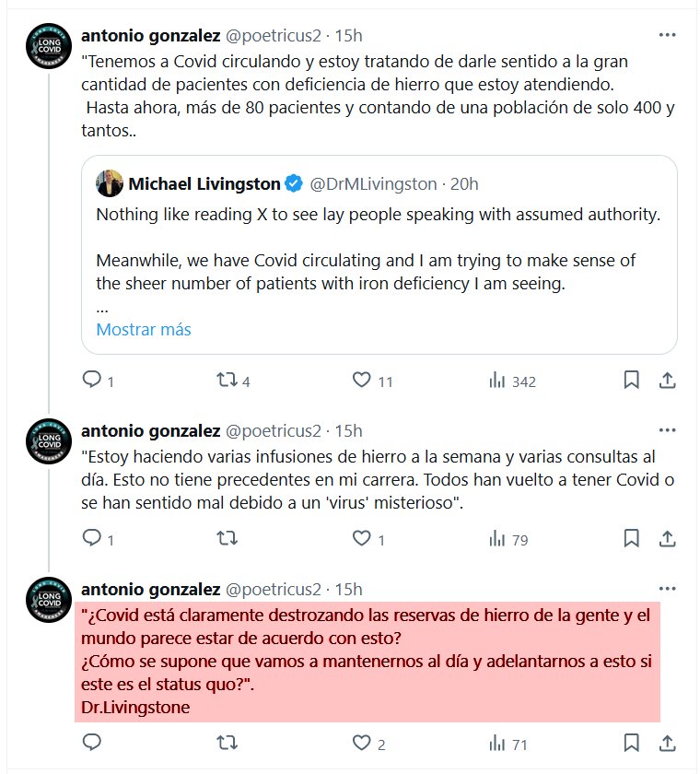Screen dimensions: 700x774
Task: Like the first tweet with 11 likes
Action: click(x=362, y=381)
